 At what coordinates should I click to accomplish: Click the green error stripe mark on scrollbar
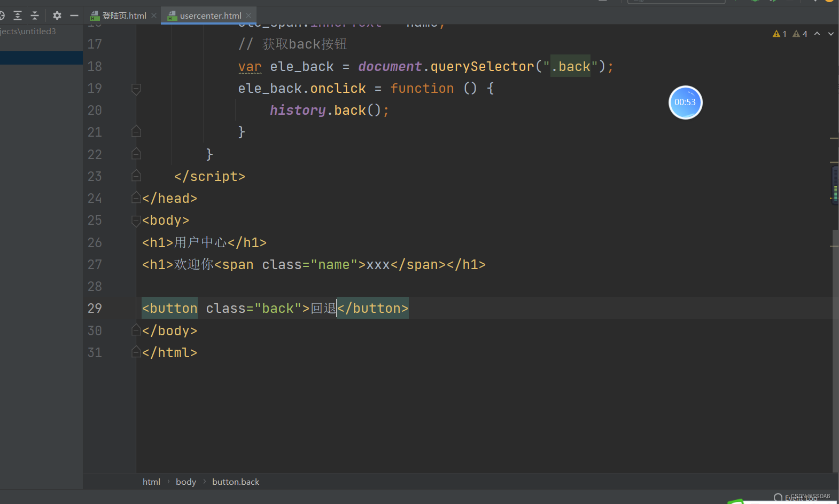(836, 193)
